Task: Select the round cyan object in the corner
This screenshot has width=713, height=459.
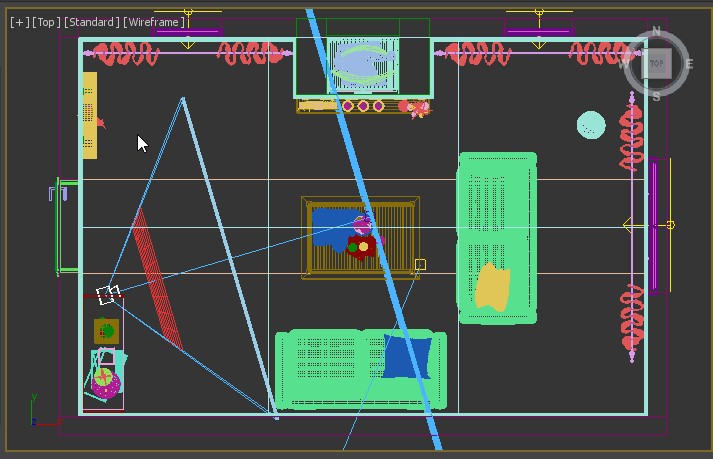Action: point(591,125)
